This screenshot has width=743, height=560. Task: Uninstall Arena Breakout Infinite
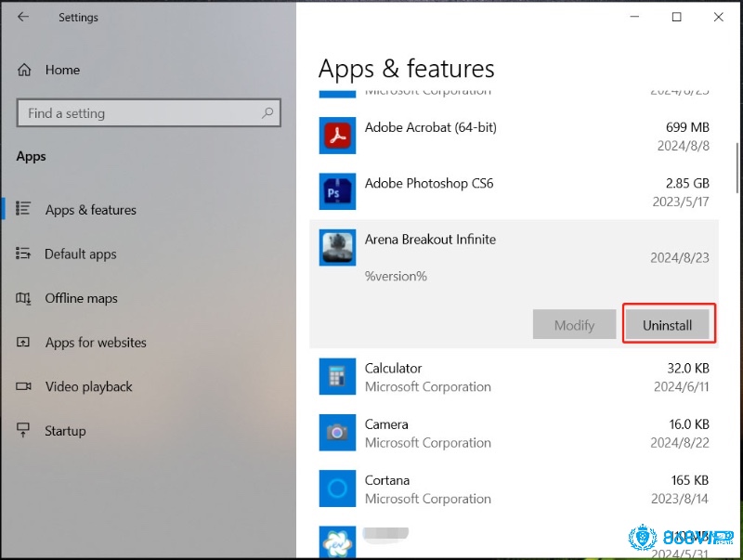point(668,324)
